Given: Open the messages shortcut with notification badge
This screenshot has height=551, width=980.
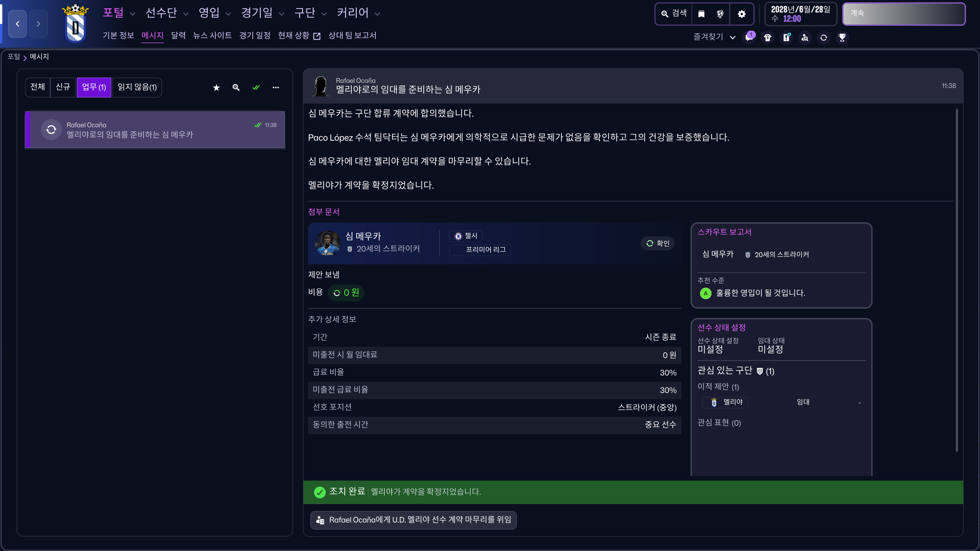Looking at the screenshot, I should click(749, 37).
